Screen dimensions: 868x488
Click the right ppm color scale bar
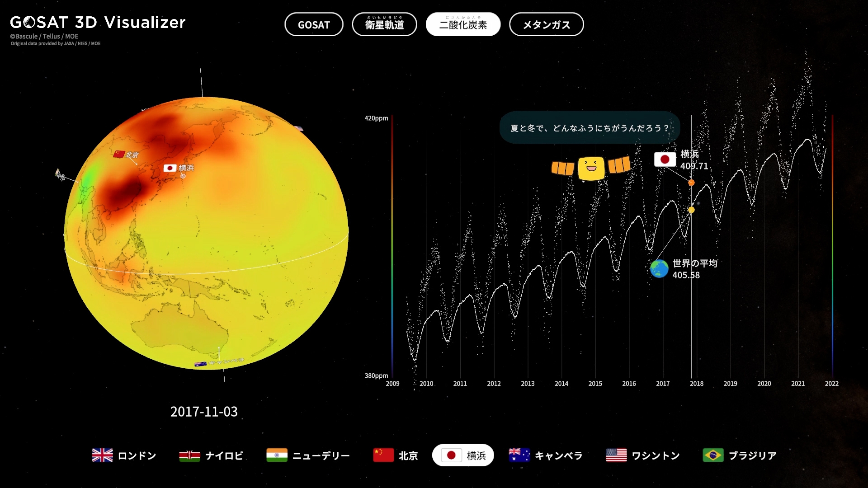pos(832,246)
